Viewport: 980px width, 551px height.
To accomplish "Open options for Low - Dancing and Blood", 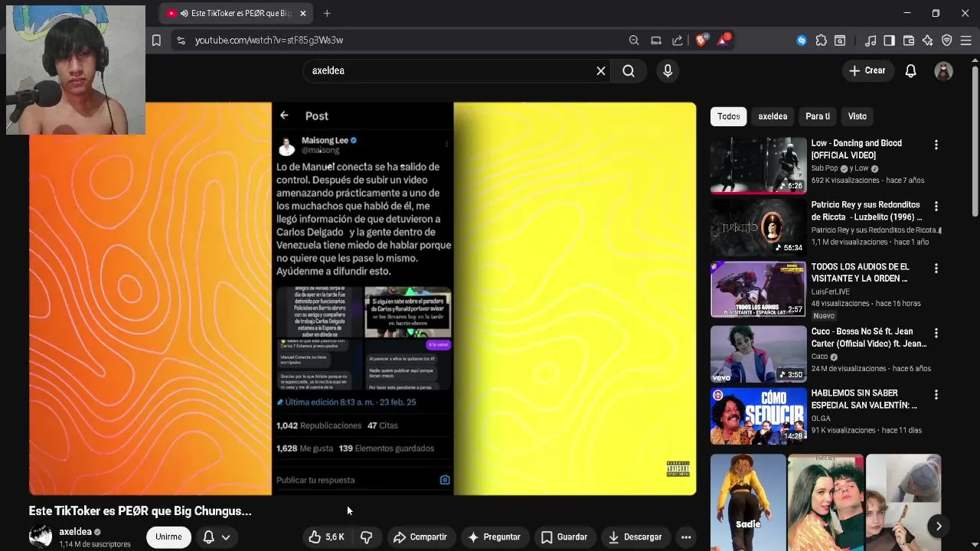I will tap(936, 145).
